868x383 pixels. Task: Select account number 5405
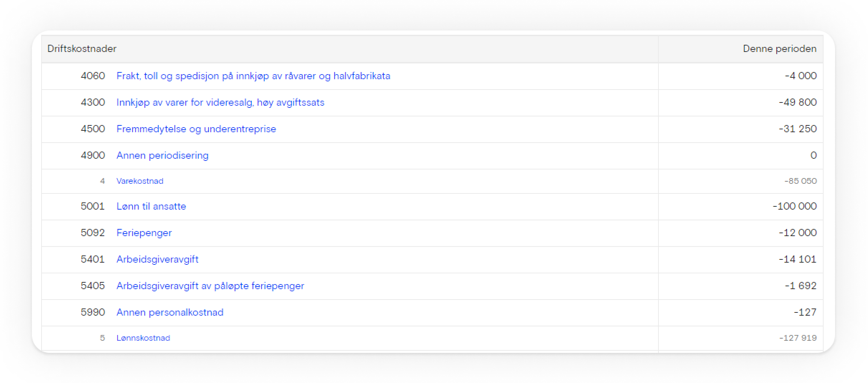click(93, 286)
